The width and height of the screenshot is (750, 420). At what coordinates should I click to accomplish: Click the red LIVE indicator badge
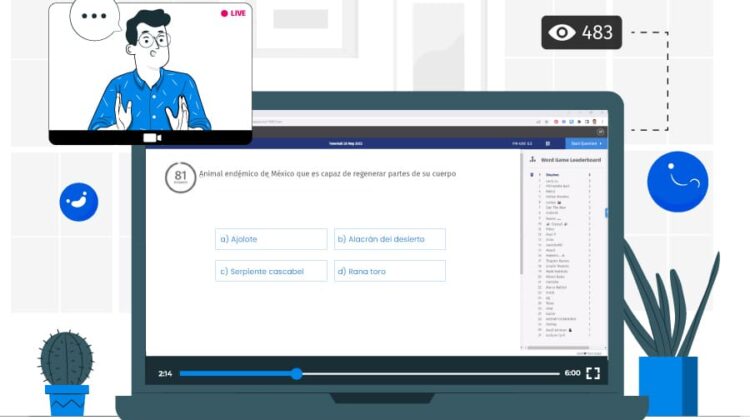(233, 13)
